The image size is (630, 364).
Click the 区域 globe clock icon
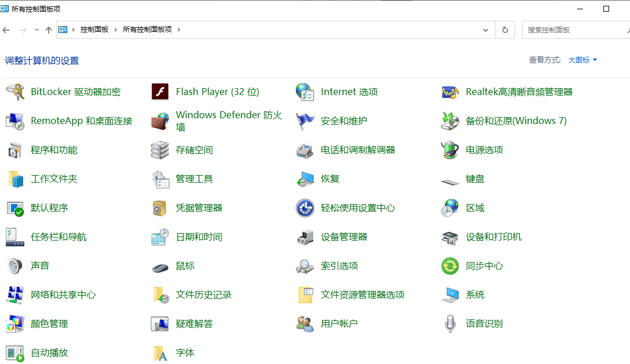pyautogui.click(x=450, y=208)
